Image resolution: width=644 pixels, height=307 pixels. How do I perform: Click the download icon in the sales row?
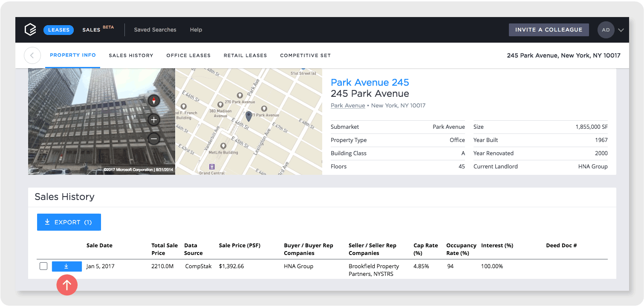click(x=67, y=266)
